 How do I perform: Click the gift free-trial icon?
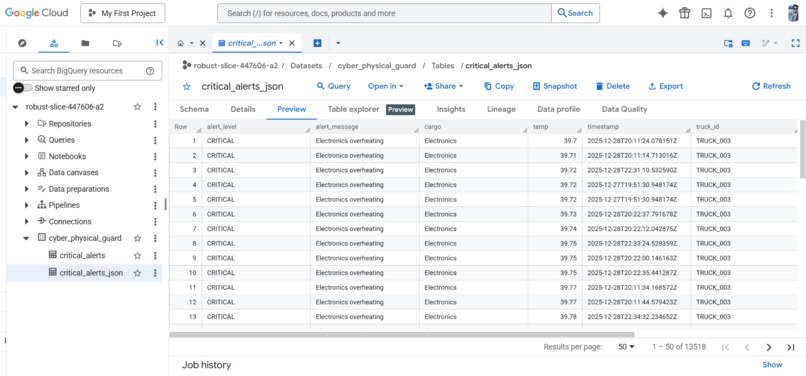pos(685,13)
